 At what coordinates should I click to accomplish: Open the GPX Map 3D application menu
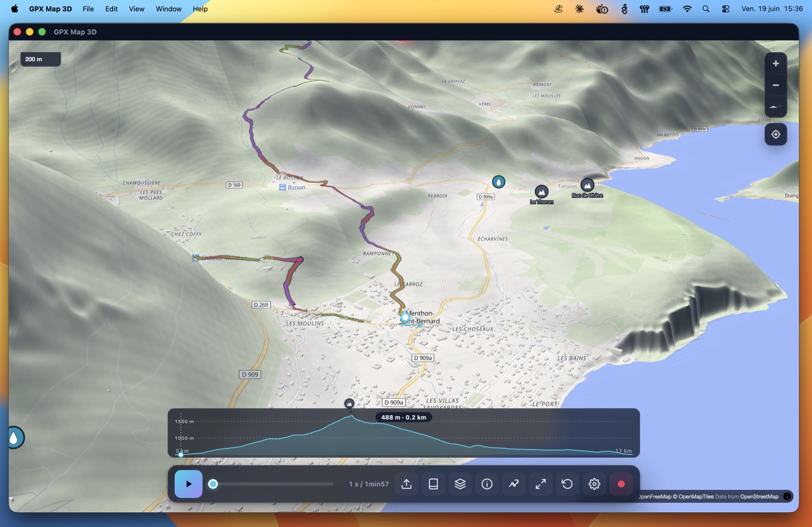pos(50,9)
